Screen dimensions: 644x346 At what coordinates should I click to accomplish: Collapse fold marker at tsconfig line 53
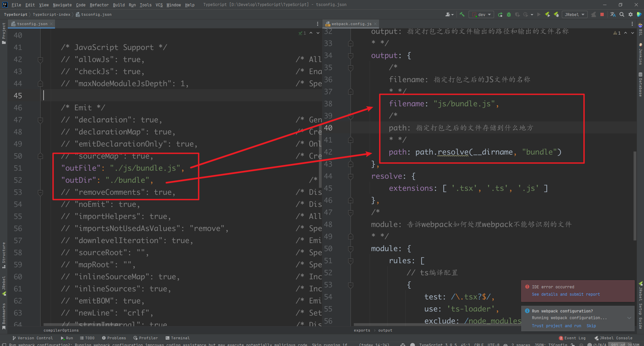tap(40, 192)
